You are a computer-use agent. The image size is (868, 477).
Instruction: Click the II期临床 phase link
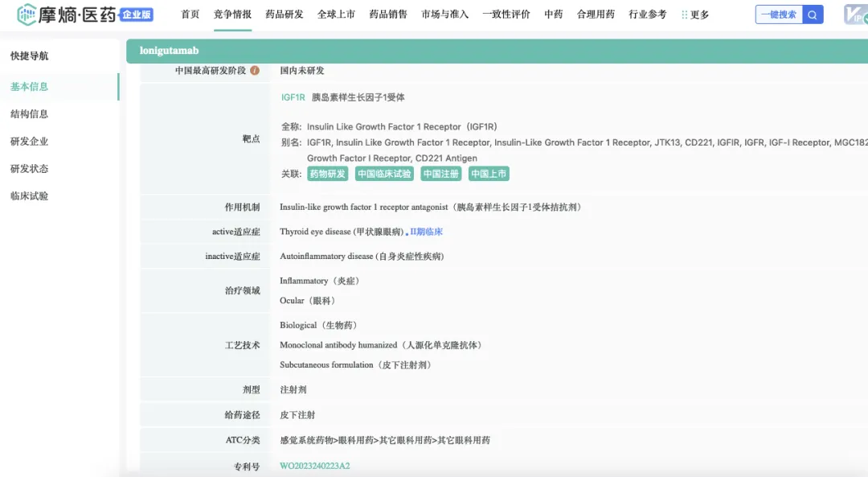click(x=427, y=232)
